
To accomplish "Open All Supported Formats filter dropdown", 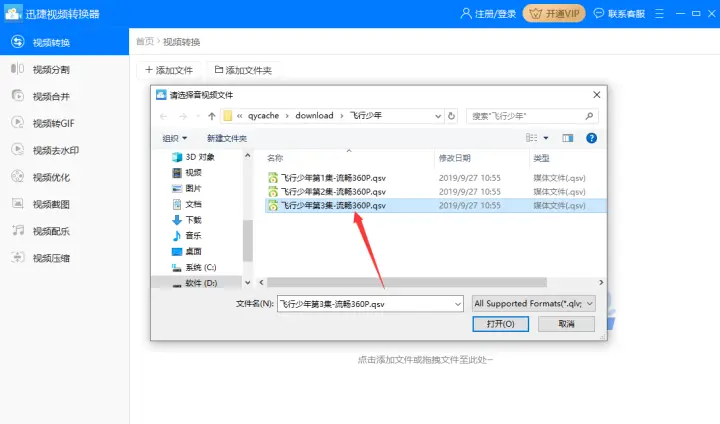I will [x=534, y=304].
